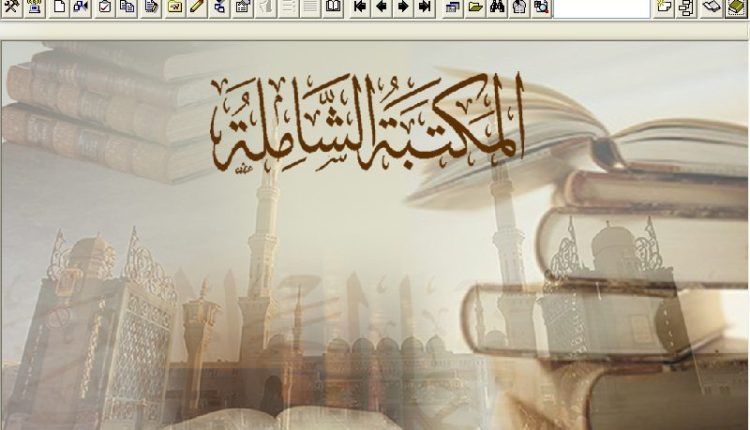Image resolution: width=750 pixels, height=430 pixels.
Task: Open the binoculars search icon
Action: click(x=498, y=7)
